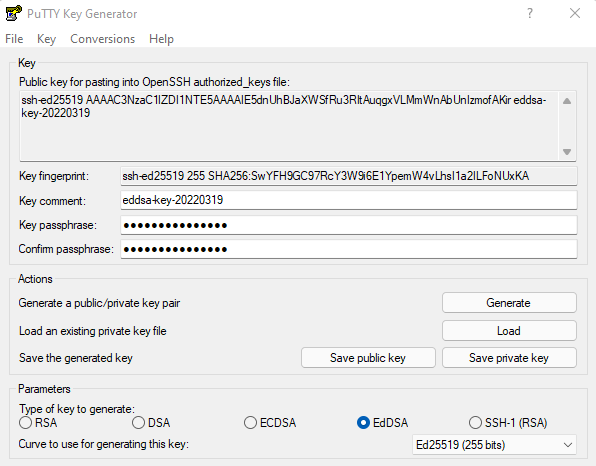Image resolution: width=596 pixels, height=466 pixels.
Task: Click Save public key
Action: (x=368, y=358)
